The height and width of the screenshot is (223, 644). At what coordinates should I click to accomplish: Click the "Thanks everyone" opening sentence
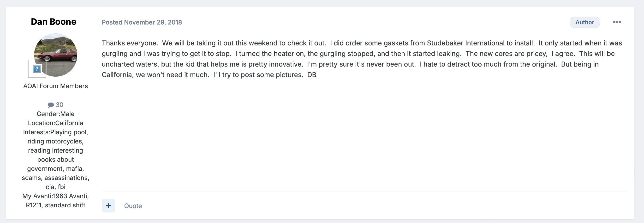tap(130, 43)
